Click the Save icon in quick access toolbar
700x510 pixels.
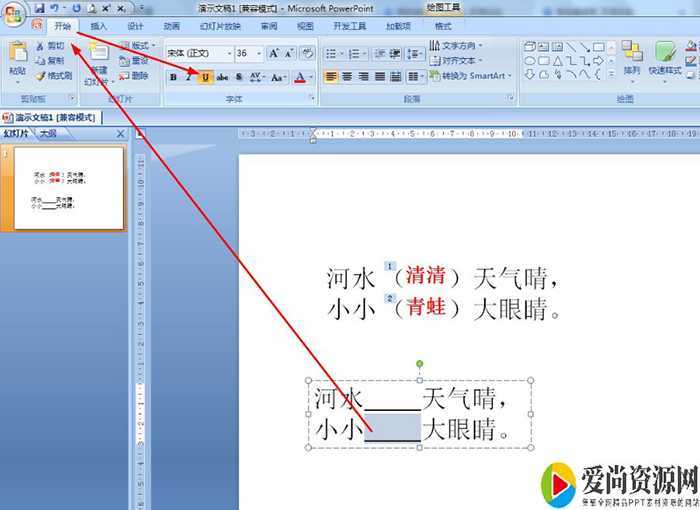pos(39,8)
